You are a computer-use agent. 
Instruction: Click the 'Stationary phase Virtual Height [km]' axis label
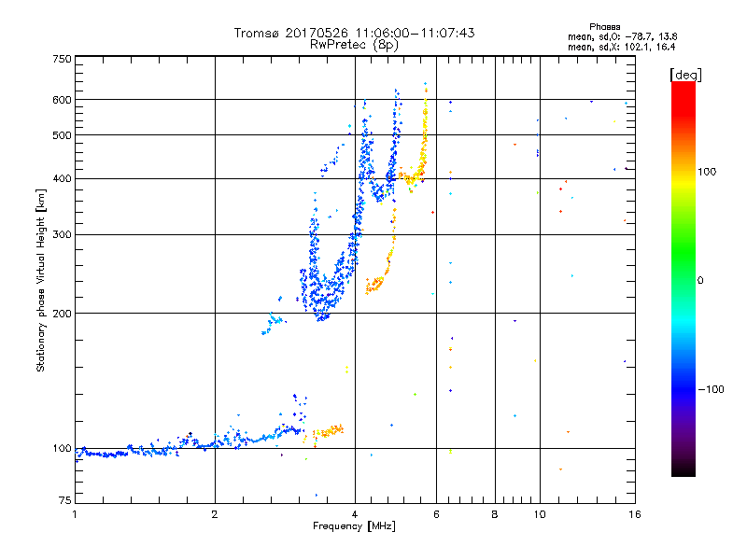pos(41,281)
